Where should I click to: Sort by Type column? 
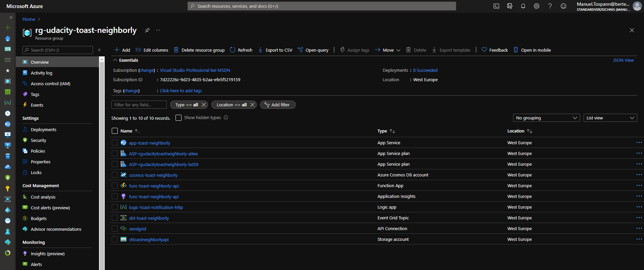tap(386, 131)
